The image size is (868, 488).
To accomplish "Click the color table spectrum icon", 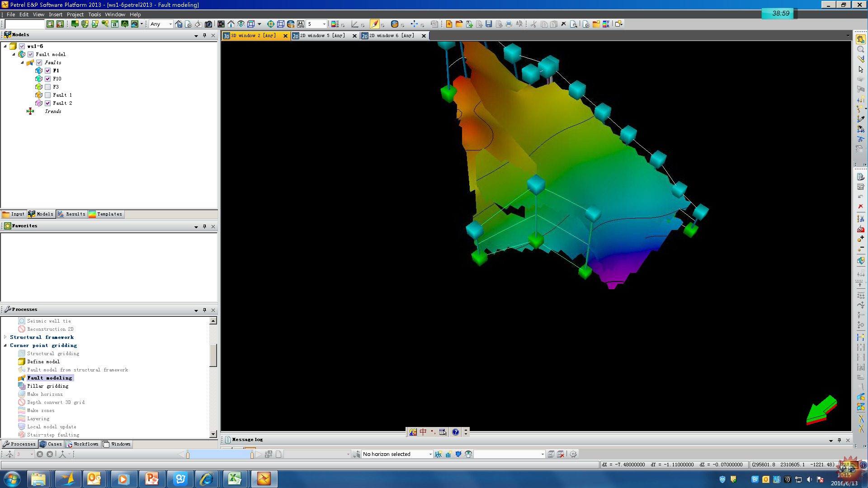I will coord(606,24).
